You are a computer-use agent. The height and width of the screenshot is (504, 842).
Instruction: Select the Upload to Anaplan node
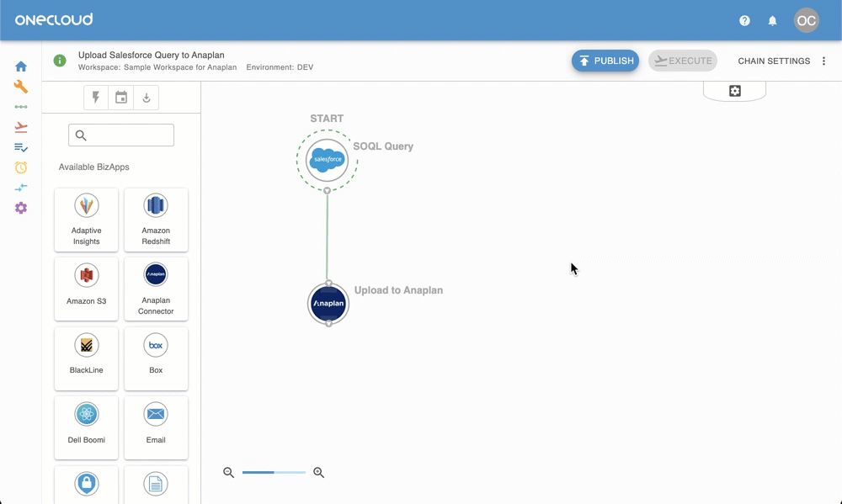(x=328, y=303)
